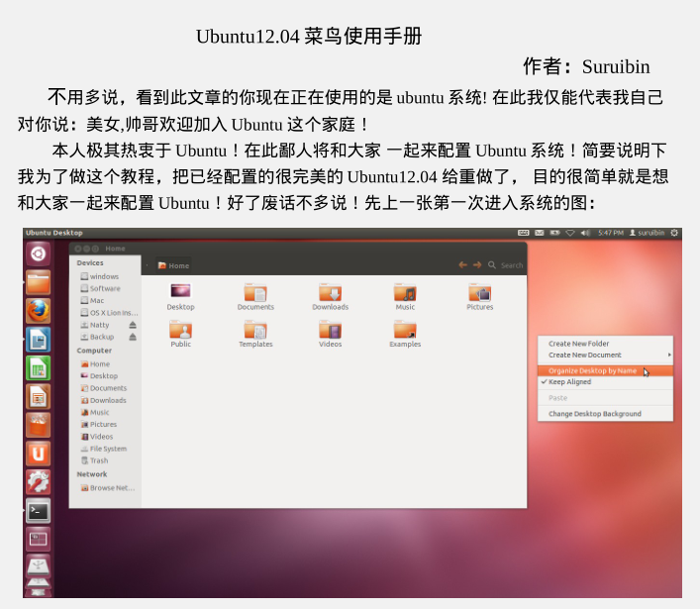Image resolution: width=700 pixels, height=609 pixels.
Task: Open the Dash home Ubuntu logo launcher
Action: 38,254
